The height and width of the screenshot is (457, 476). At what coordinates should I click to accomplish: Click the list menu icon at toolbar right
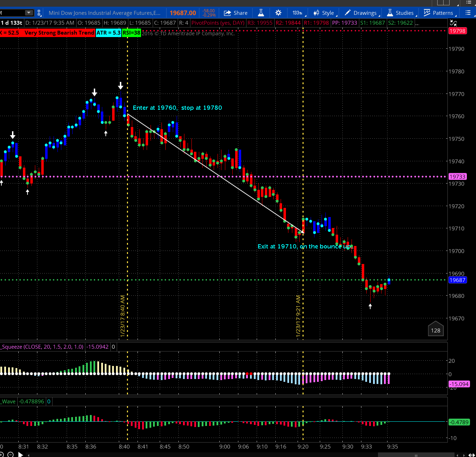pos(468,13)
